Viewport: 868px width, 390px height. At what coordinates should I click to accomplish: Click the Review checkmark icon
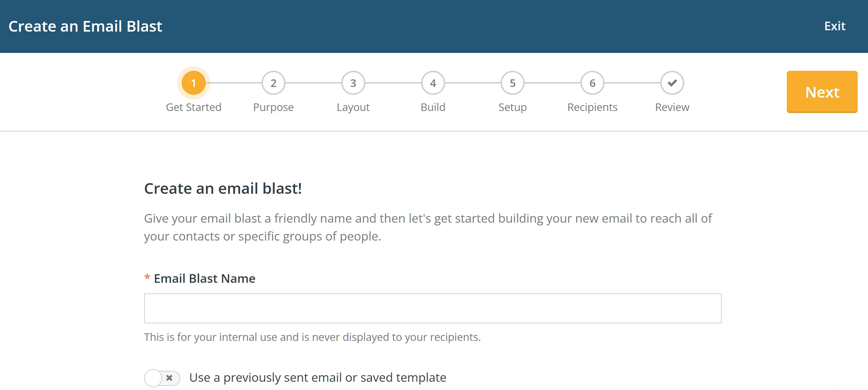tap(672, 82)
